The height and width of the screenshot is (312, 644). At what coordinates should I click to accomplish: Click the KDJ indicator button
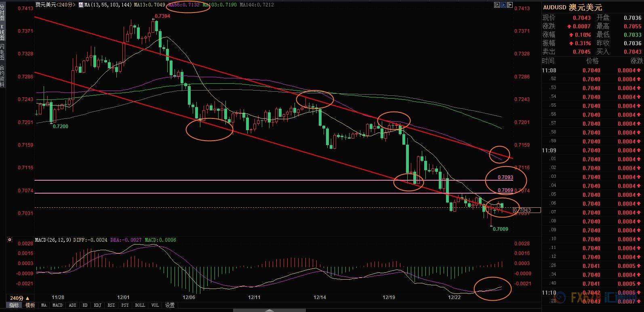97,305
